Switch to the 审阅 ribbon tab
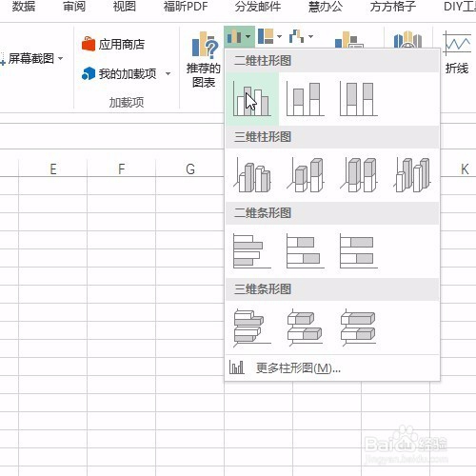Screen dimensions: 476x476 click(x=74, y=7)
